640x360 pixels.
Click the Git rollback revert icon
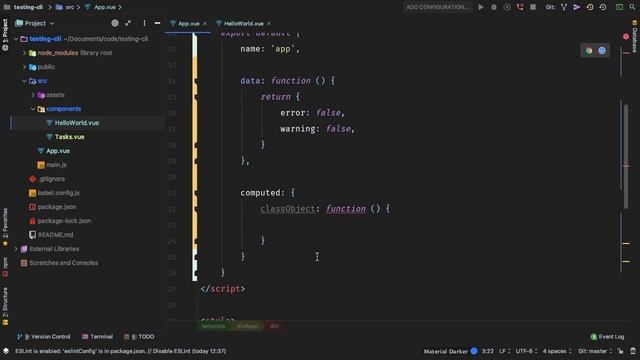click(603, 7)
